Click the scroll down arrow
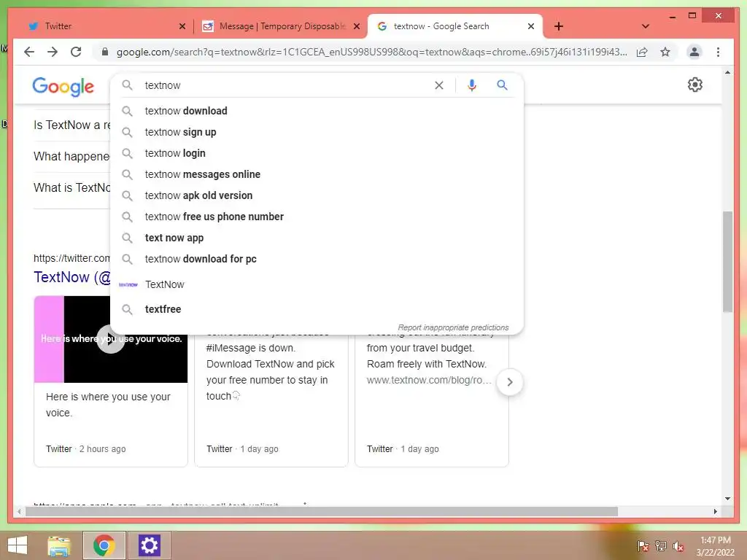The width and height of the screenshot is (747, 560). pyautogui.click(x=727, y=499)
